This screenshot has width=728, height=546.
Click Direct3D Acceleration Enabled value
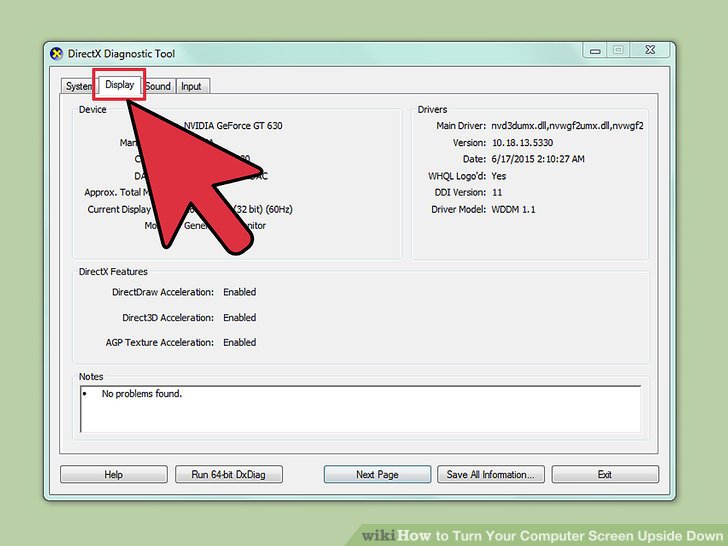[240, 318]
